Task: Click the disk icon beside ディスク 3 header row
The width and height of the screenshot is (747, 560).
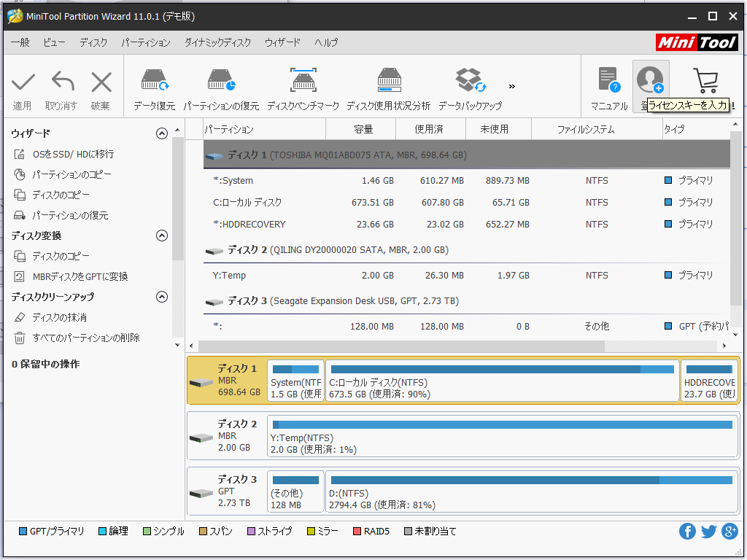Action: pos(214,302)
